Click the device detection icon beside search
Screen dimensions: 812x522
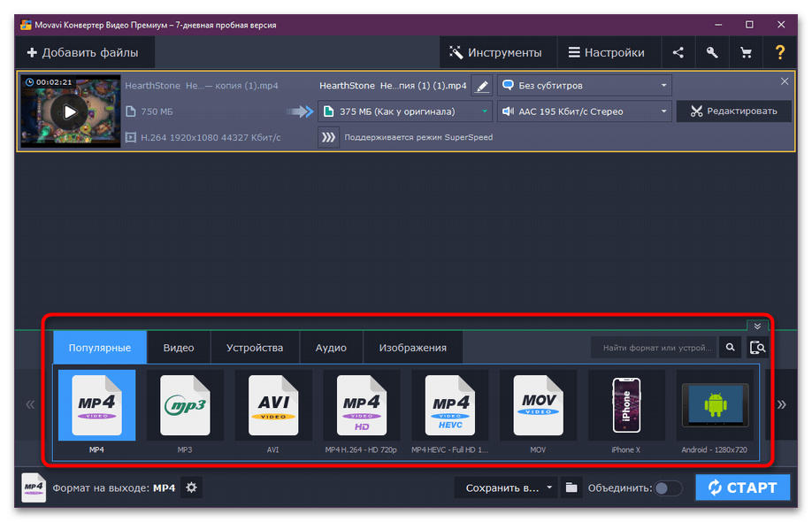pos(757,348)
